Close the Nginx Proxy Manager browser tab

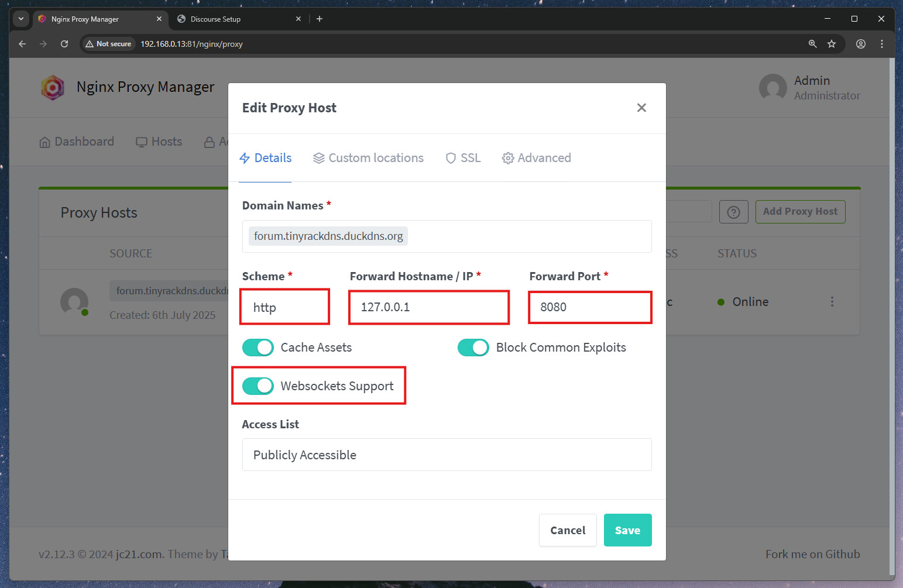coord(159,19)
